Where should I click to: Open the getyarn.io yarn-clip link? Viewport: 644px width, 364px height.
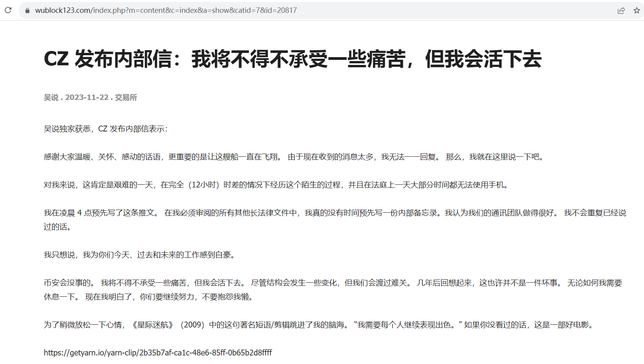click(x=158, y=353)
